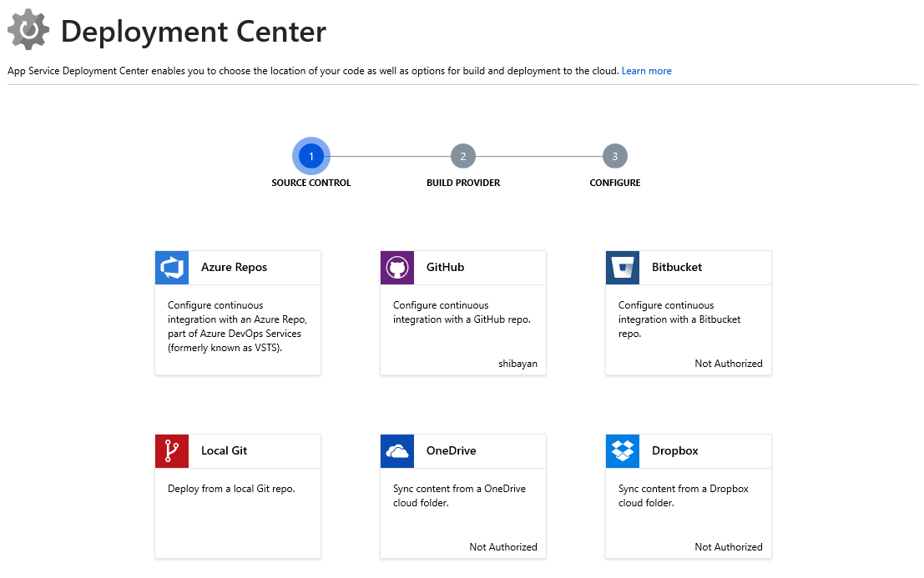Click the BUILD PROVIDER step label
The width and height of the screenshot is (924, 578).
click(x=463, y=183)
